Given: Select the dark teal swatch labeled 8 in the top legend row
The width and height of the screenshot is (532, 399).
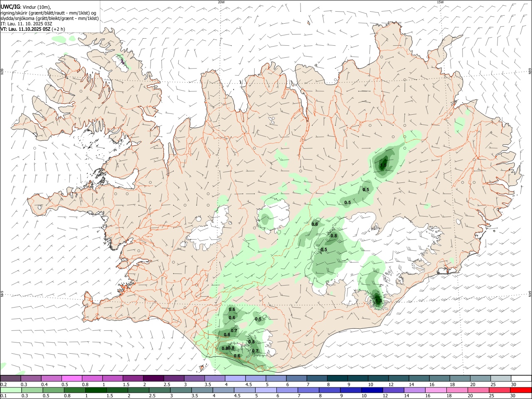Looking at the screenshot, I should (337, 379).
